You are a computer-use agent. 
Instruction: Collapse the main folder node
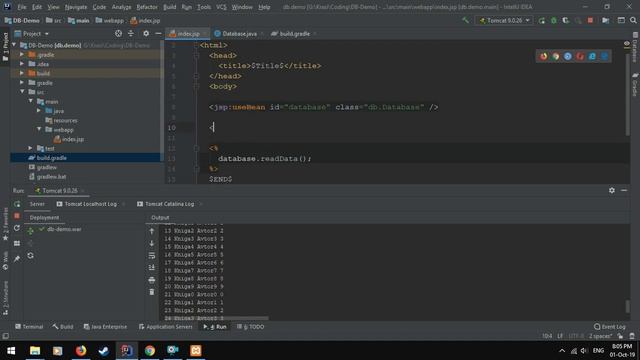(x=31, y=101)
